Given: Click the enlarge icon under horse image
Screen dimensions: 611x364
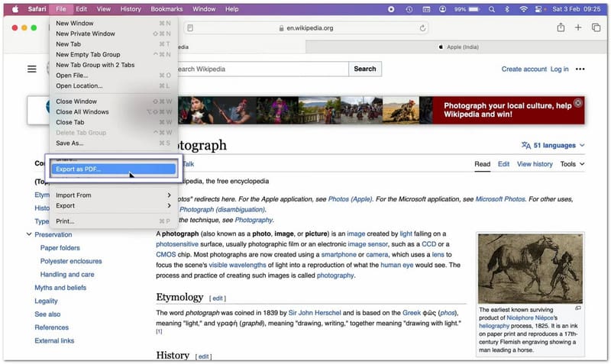Looking at the screenshot, I should coord(578,308).
